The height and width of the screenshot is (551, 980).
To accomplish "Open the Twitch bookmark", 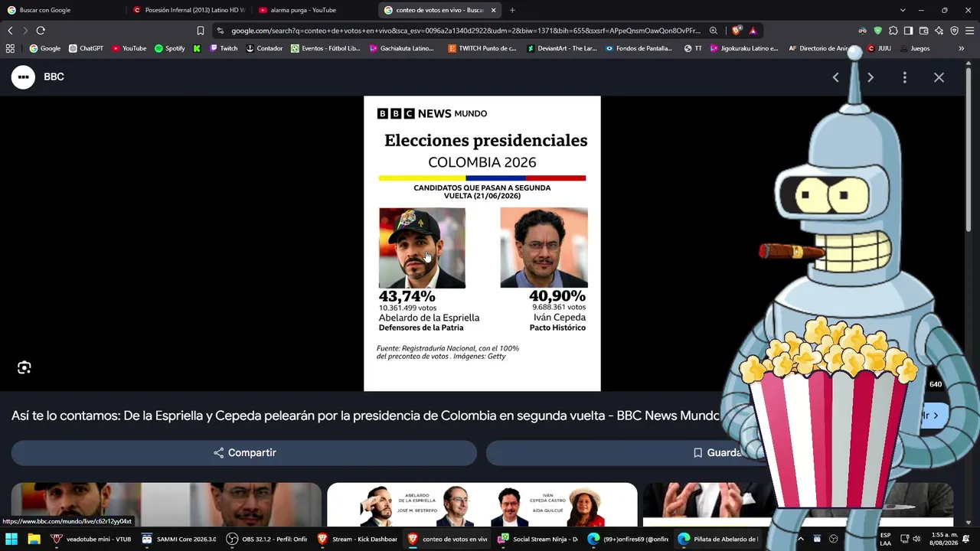I will [224, 48].
